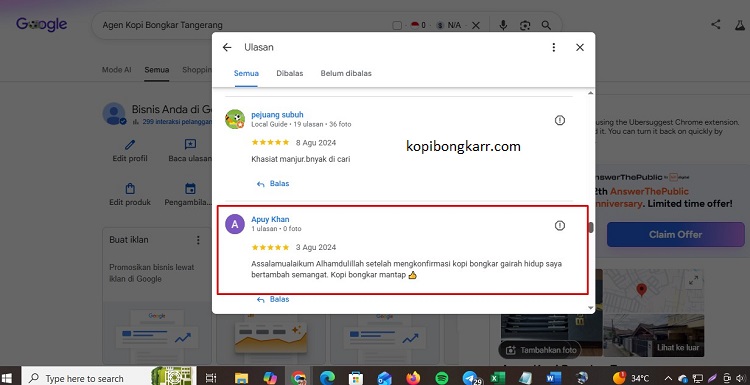The height and width of the screenshot is (385, 750).
Task: Start voice search with the microphone
Action: pyautogui.click(x=503, y=25)
